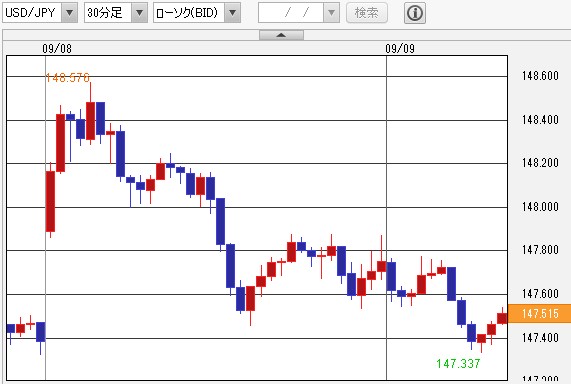This screenshot has width=571, height=384.
Task: Click the USD/JPY text in the selector
Action: point(30,13)
